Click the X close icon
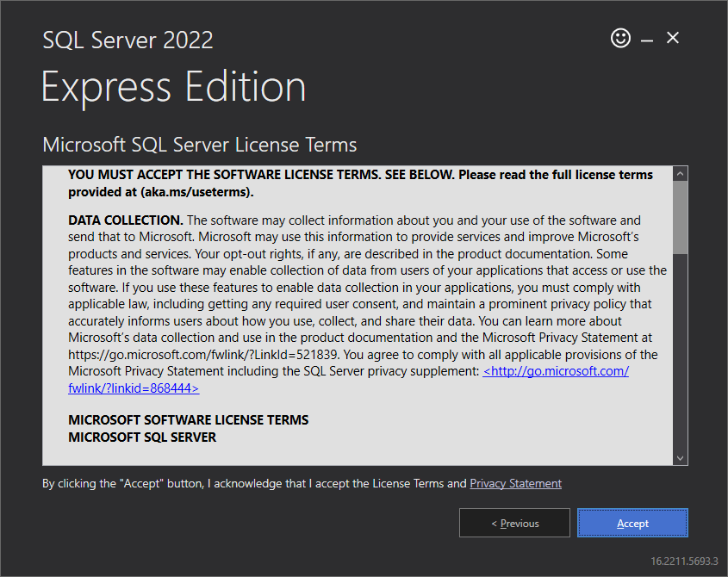Screen dimensions: 728x577 pyautogui.click(x=673, y=38)
